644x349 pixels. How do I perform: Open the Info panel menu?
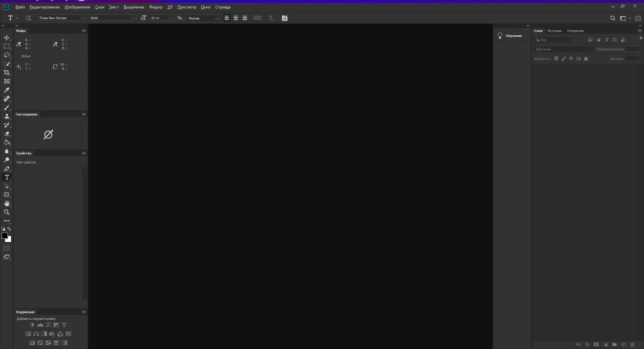coord(84,31)
